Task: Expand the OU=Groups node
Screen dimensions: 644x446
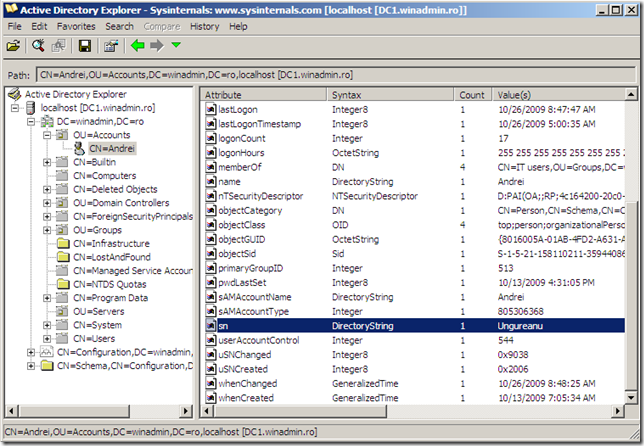Action: [x=47, y=230]
